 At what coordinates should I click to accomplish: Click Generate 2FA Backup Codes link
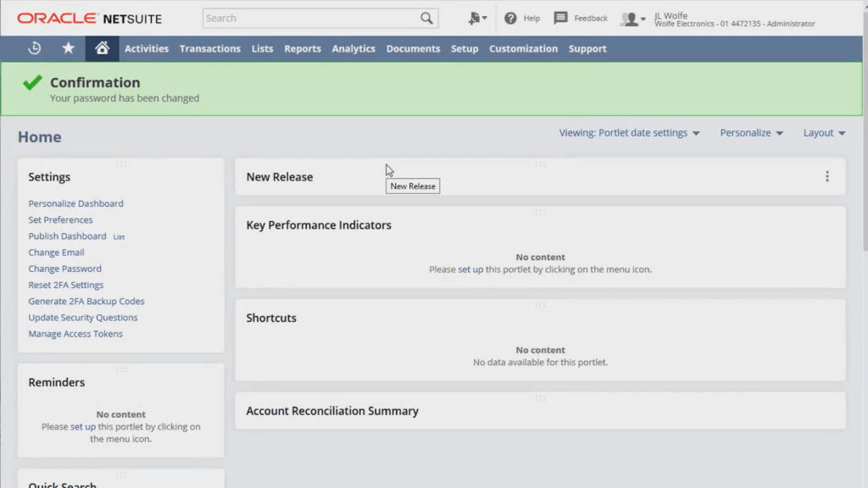pyautogui.click(x=86, y=301)
